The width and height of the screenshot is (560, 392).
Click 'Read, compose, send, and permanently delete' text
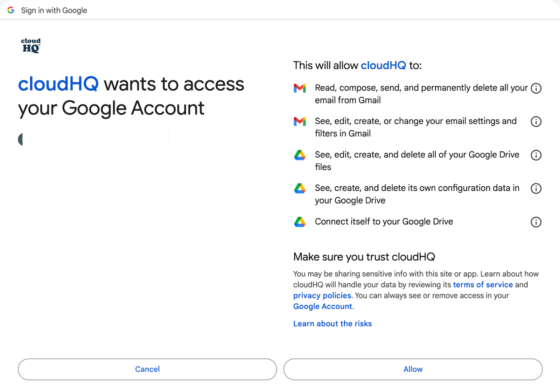pyautogui.click(x=421, y=94)
